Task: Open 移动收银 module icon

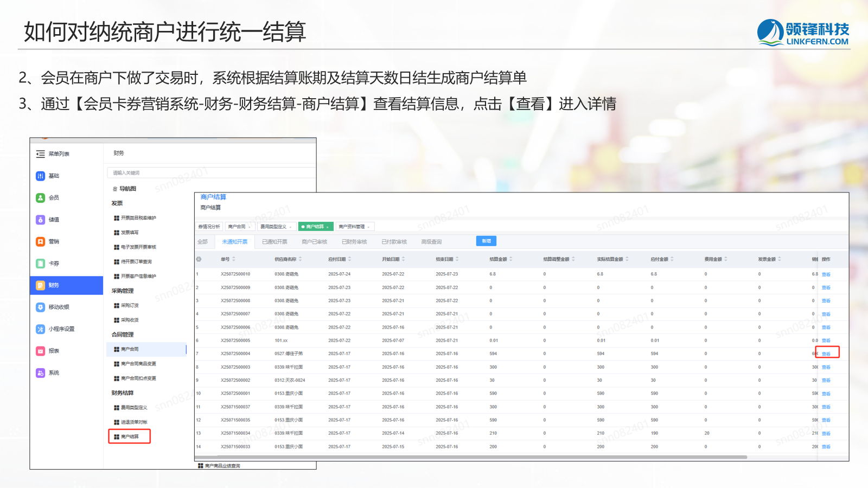Action: pyautogui.click(x=41, y=307)
